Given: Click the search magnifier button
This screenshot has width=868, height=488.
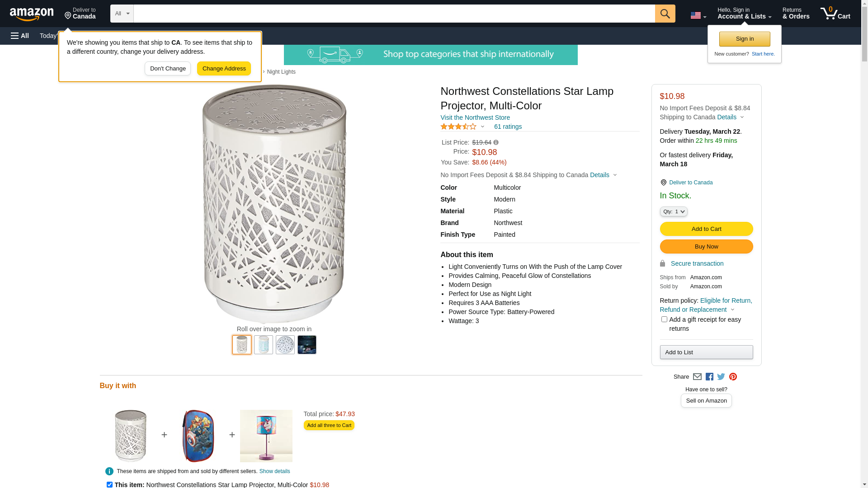Looking at the screenshot, I should [x=665, y=14].
